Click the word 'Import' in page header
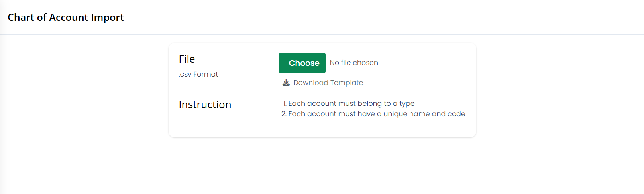Viewport: 644px width, 194px height. (x=107, y=18)
